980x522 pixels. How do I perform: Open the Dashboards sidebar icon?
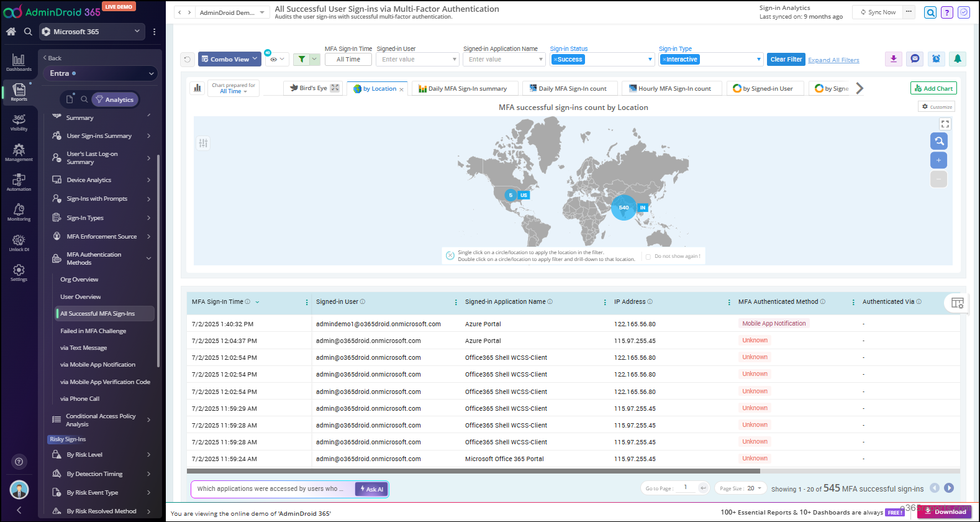[x=19, y=62]
